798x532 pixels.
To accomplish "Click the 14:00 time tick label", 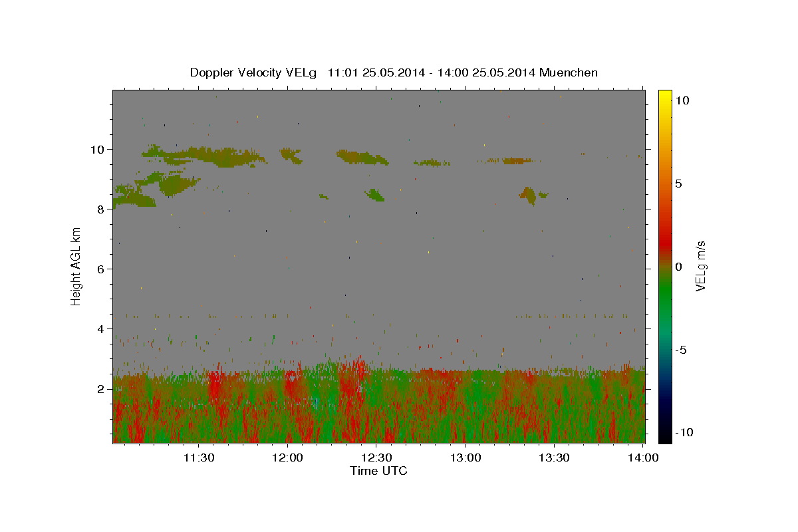I will click(643, 458).
